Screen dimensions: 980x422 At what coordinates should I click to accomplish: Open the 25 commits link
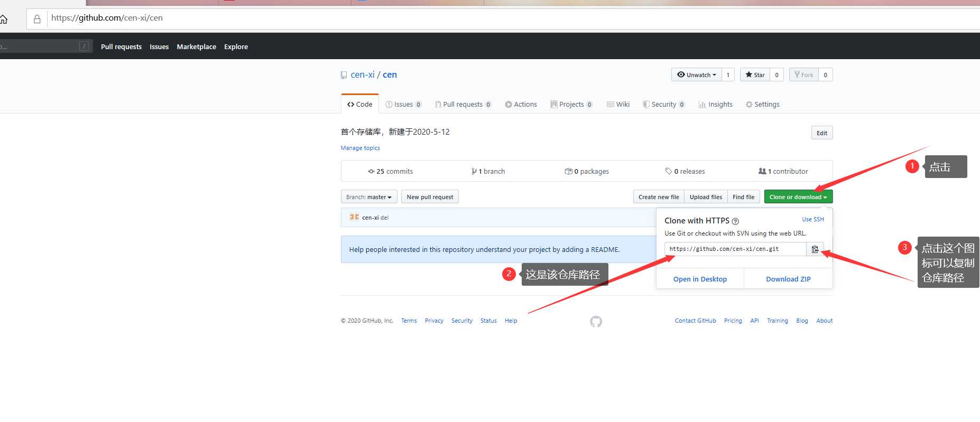point(390,171)
